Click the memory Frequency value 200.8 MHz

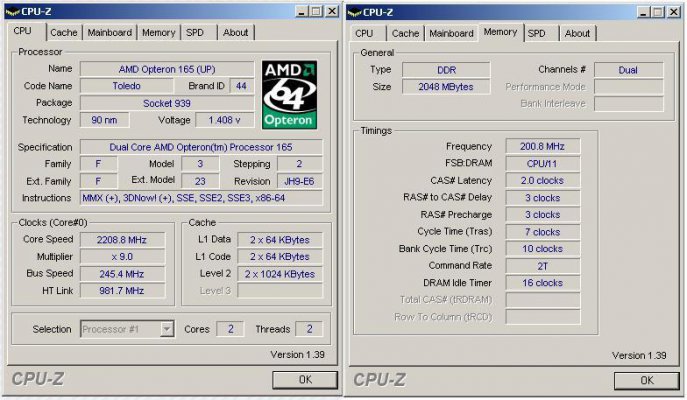click(543, 146)
